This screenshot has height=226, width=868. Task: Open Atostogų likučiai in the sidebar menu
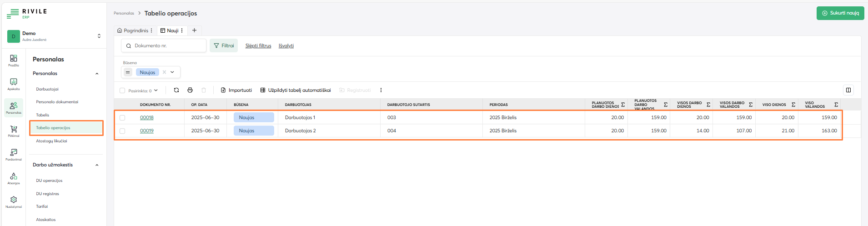(51, 141)
